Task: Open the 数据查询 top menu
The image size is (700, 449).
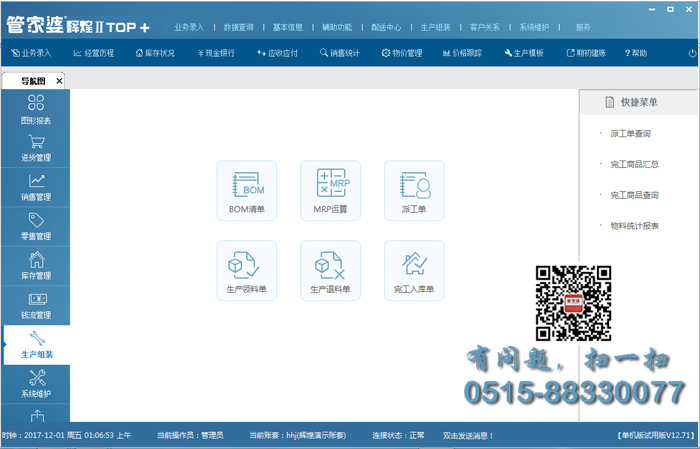Action: 238,27
